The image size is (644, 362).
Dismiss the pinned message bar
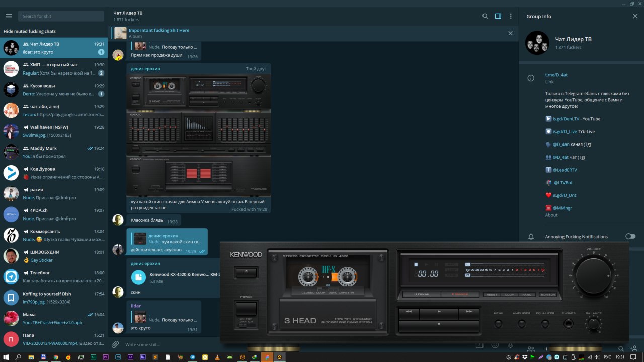coord(510,33)
